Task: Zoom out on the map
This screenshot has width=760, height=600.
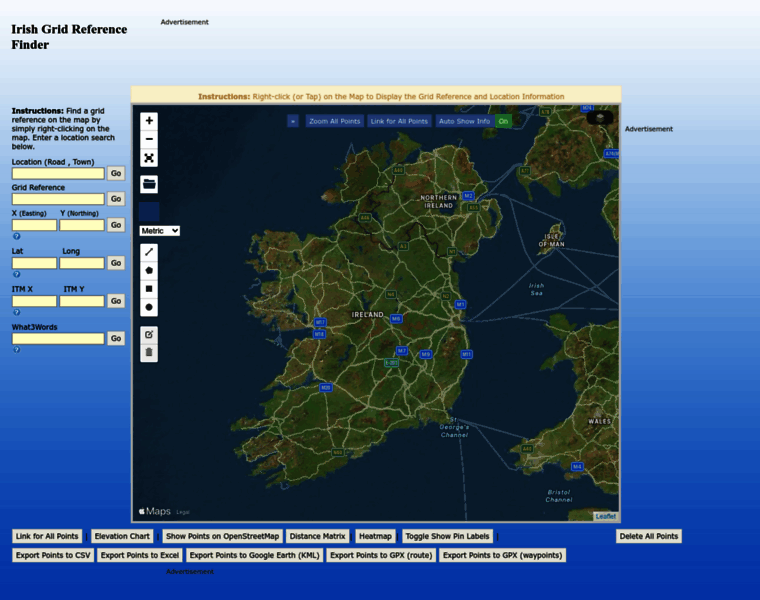Action: [x=149, y=139]
